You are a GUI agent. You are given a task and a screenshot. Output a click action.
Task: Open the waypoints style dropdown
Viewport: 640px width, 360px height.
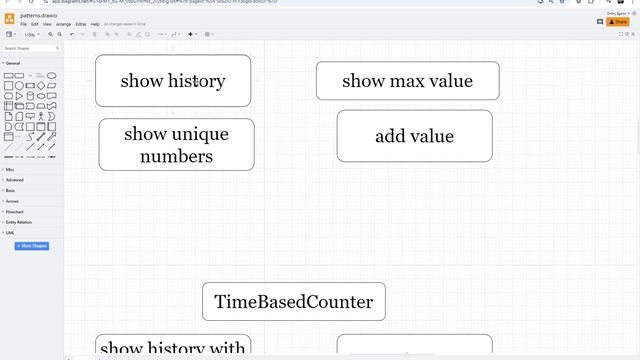click(176, 34)
